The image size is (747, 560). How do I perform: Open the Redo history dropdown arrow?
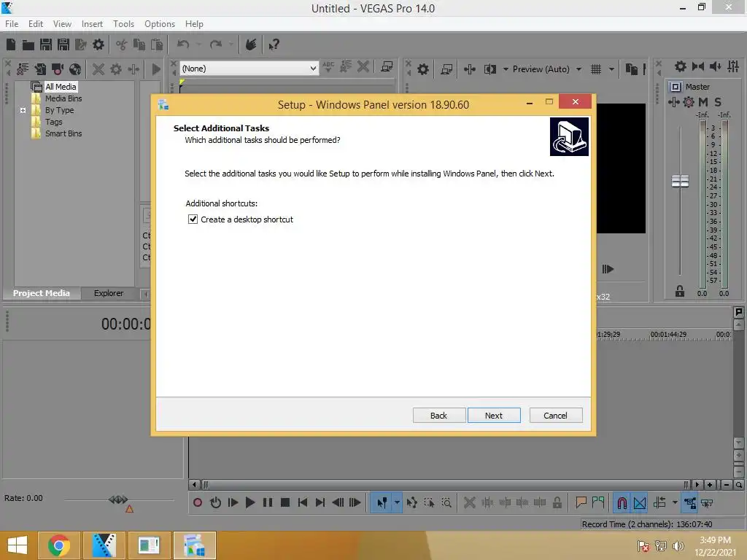pyautogui.click(x=231, y=44)
